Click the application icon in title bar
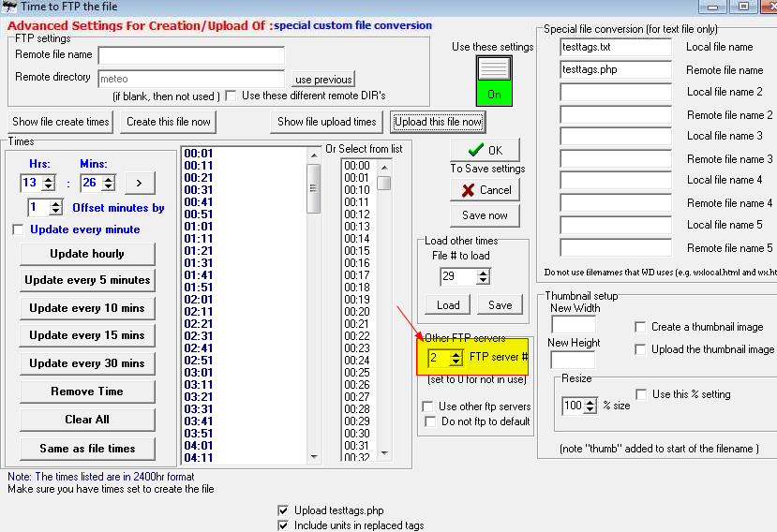The height and width of the screenshot is (532, 777). tap(9, 7)
